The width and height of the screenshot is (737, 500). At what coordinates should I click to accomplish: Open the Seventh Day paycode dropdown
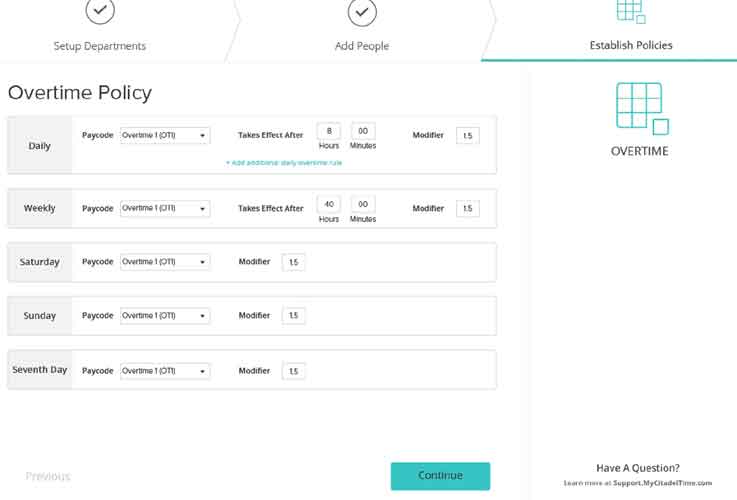coord(165,371)
